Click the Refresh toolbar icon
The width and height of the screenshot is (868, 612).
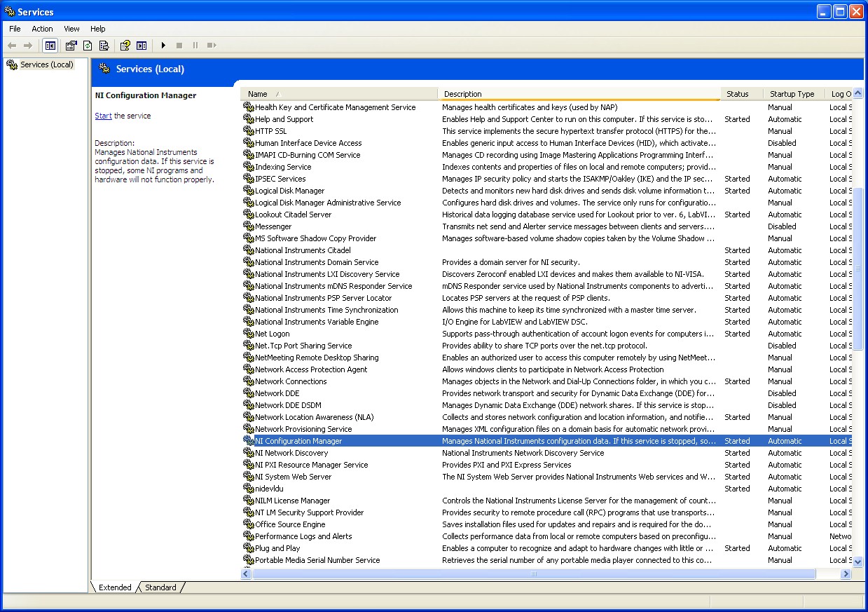(x=88, y=46)
